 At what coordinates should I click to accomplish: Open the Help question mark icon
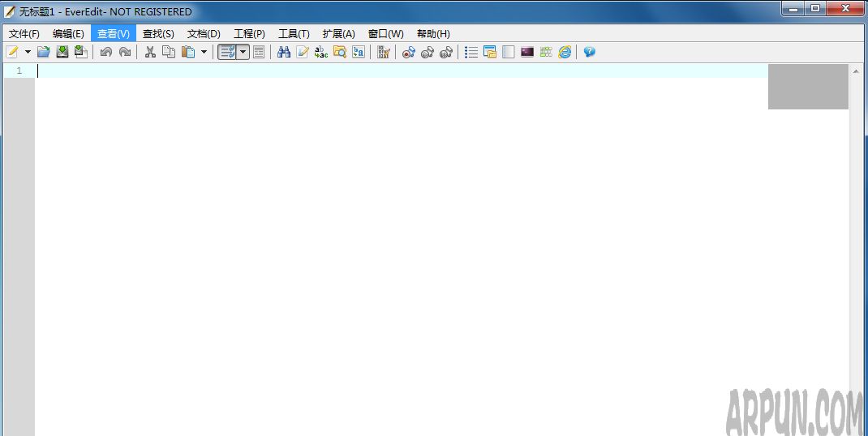pos(589,52)
